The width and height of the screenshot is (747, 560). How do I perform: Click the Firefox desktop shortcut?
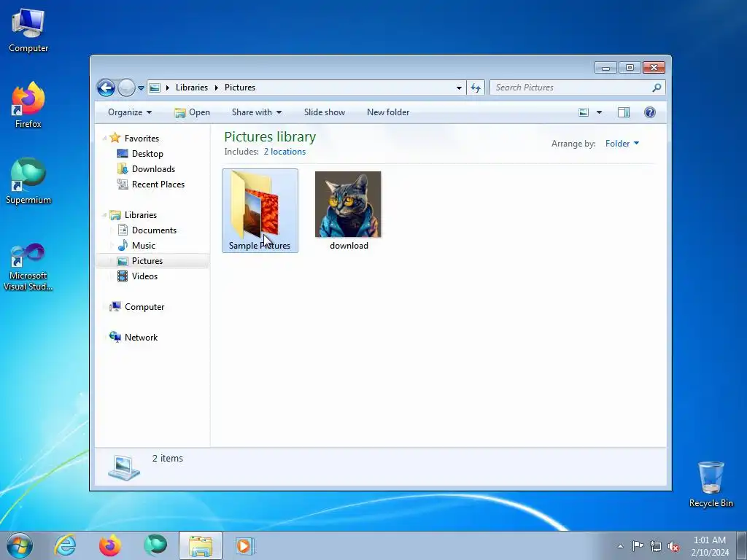(28, 105)
